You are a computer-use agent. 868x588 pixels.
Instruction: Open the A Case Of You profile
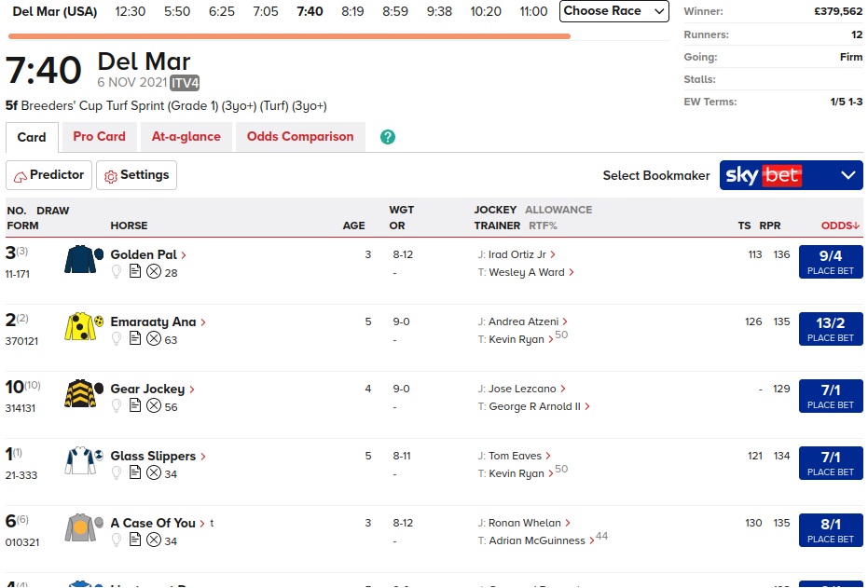(158, 523)
